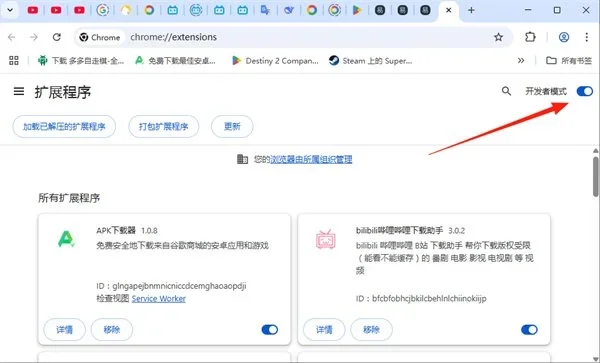The height and width of the screenshot is (363, 600).
Task: Click the scrollbar down arrow
Action: [596, 359]
